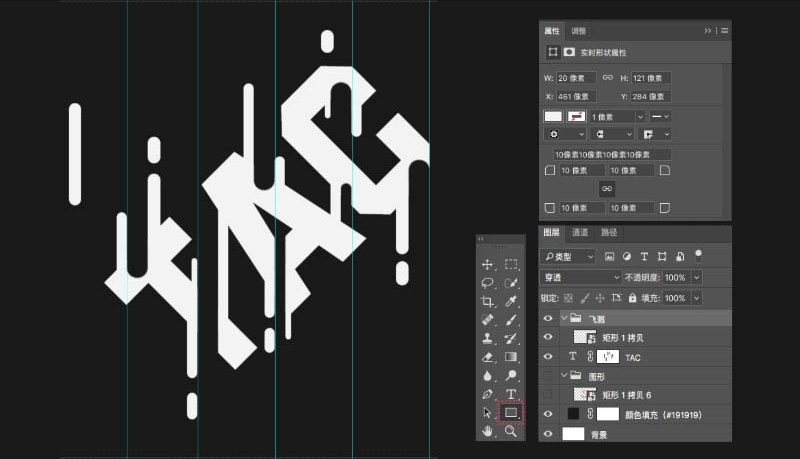Select the Path Selection tool
The height and width of the screenshot is (459, 800).
pyautogui.click(x=487, y=412)
